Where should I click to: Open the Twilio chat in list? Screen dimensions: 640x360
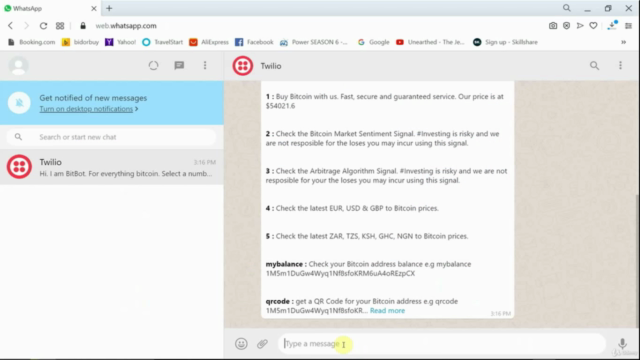(x=111, y=167)
